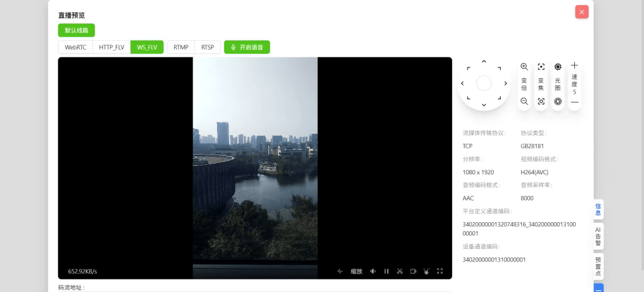Screen dimensions: 644x292
Task: Click the scissors clip icon in player
Action: pos(400,271)
